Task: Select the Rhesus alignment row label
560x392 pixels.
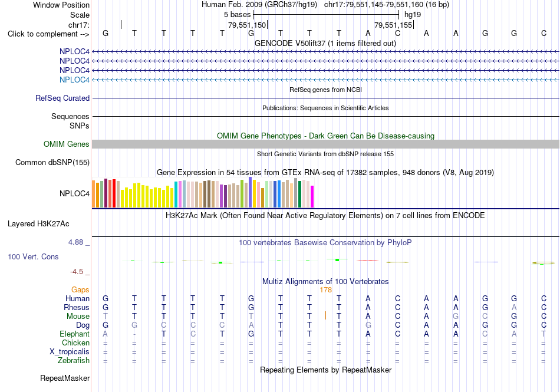Action: 77,307
